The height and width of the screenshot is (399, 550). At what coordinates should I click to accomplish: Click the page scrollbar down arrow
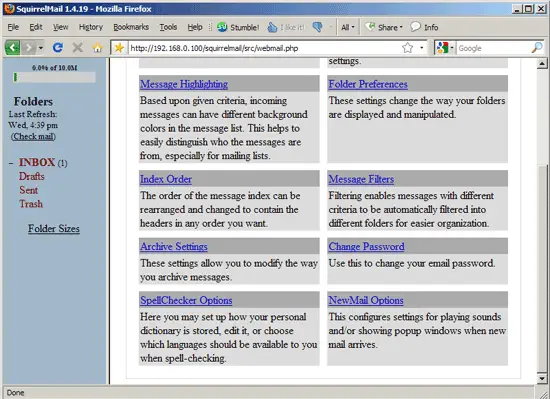pyautogui.click(x=542, y=379)
